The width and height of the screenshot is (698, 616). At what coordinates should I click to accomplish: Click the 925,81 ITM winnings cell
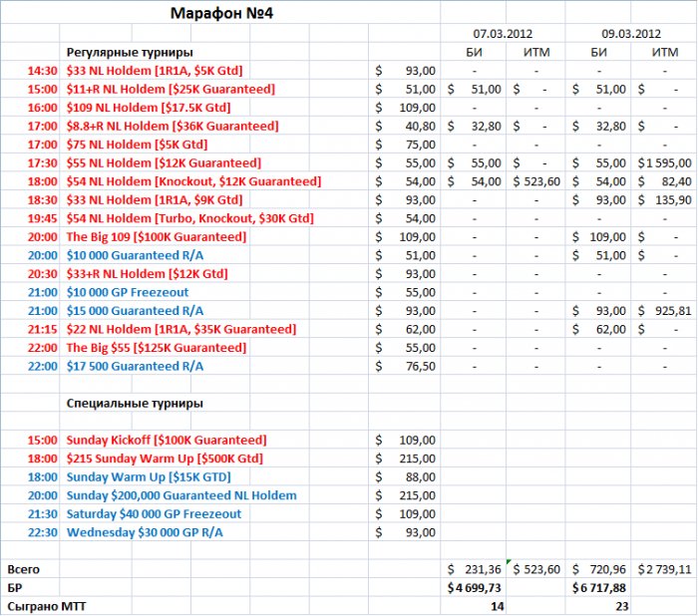point(664,311)
